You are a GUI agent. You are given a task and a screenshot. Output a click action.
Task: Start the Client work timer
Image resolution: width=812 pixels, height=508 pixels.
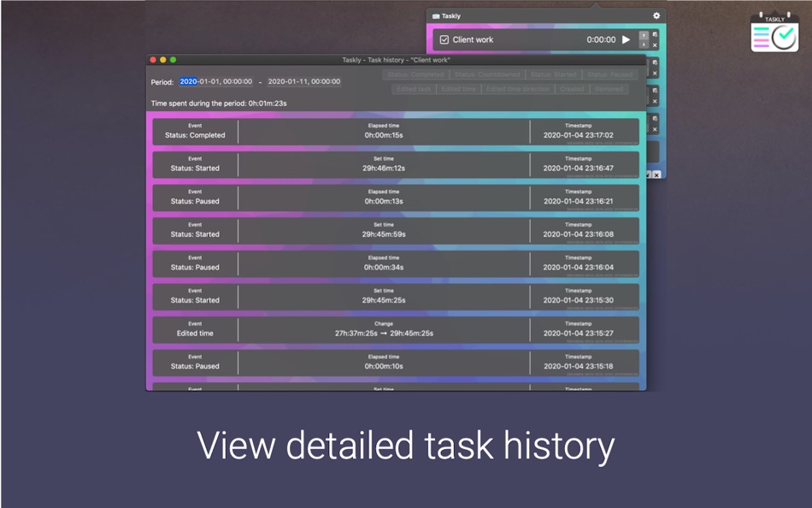626,39
